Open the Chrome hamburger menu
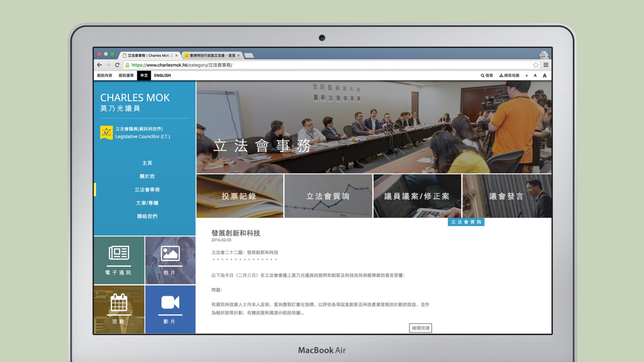Viewport: 644px width, 362px height. (546, 65)
